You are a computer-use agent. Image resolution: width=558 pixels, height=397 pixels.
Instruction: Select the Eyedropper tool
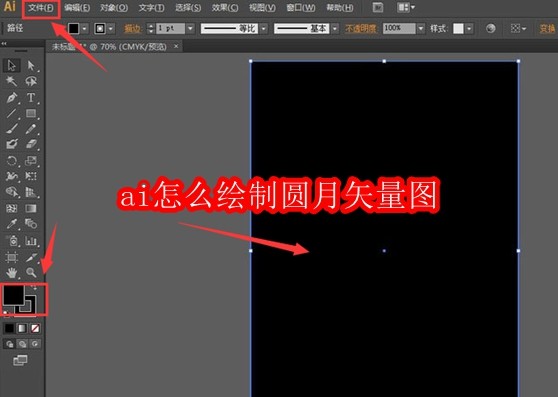(12, 224)
